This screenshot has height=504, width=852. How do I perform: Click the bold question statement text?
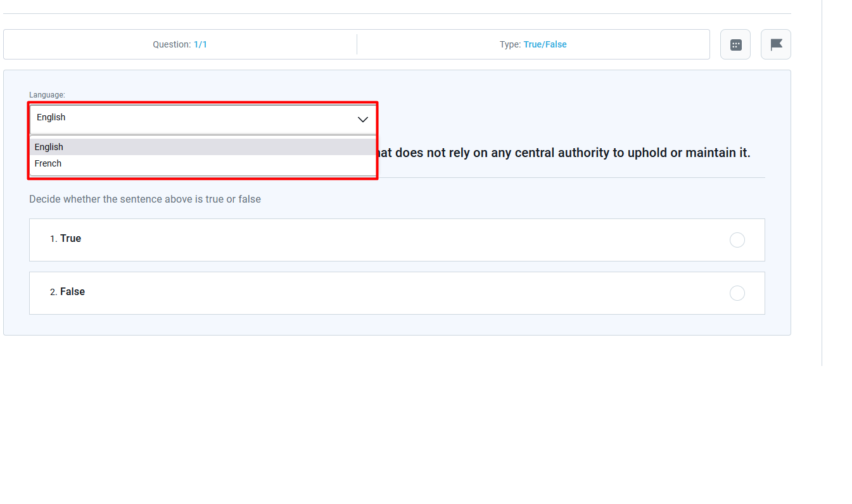[x=563, y=153]
